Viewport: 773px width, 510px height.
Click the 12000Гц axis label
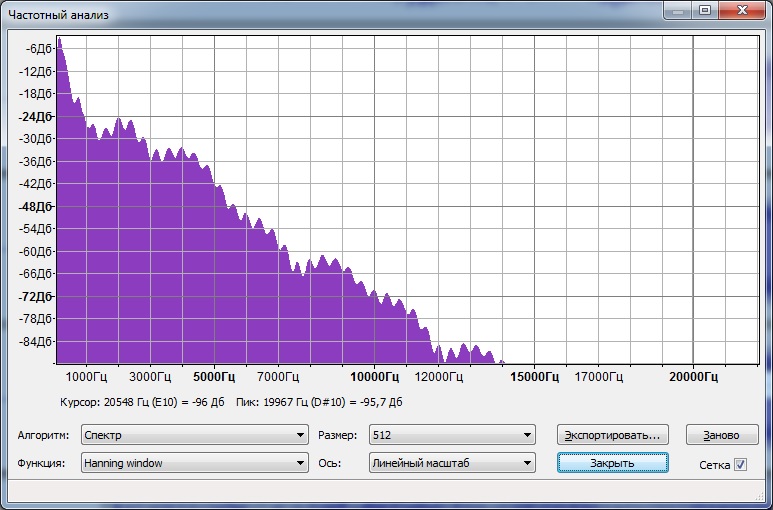(439, 377)
